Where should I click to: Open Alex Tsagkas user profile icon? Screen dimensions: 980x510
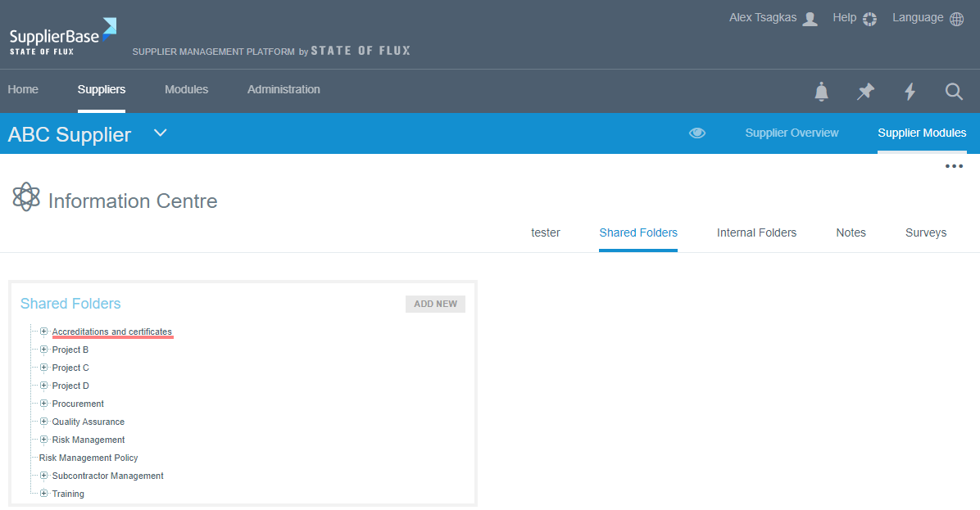pos(810,19)
